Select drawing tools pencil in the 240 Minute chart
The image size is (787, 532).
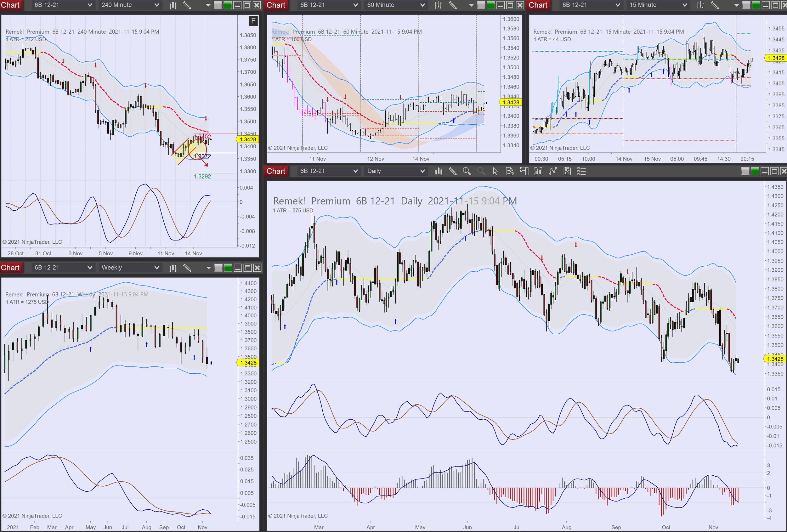(x=187, y=5)
